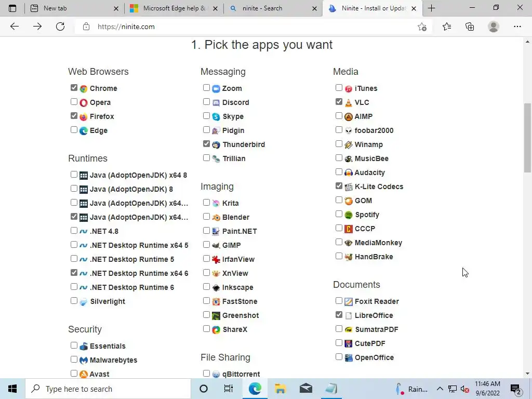Screen dimensions: 532x399
Task: Switch to the New tab tab
Action: click(74, 8)
